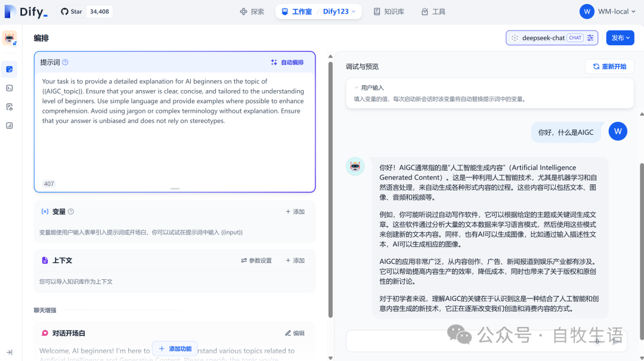Expand the Dify123 app dropdown
Viewport: 644px width, 361px height.
tap(339, 11)
